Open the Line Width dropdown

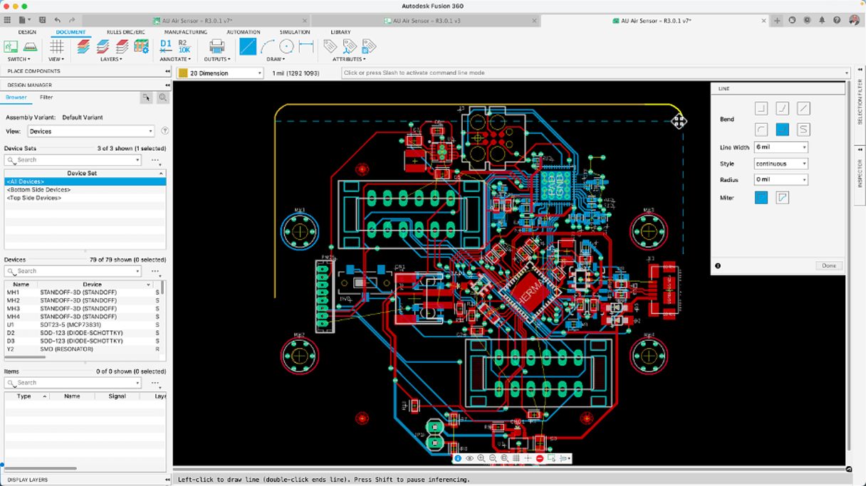[781, 147]
